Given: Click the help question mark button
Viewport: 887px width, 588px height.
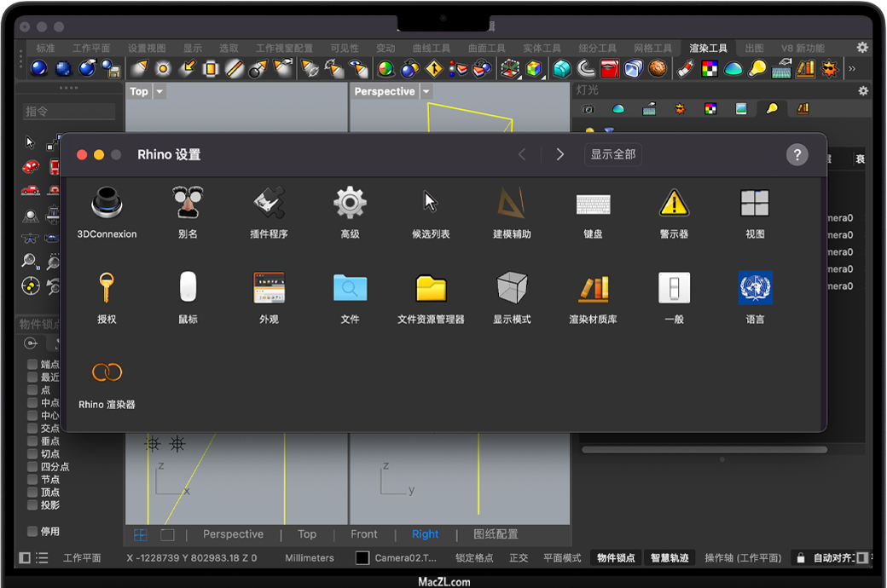Looking at the screenshot, I should pos(797,154).
